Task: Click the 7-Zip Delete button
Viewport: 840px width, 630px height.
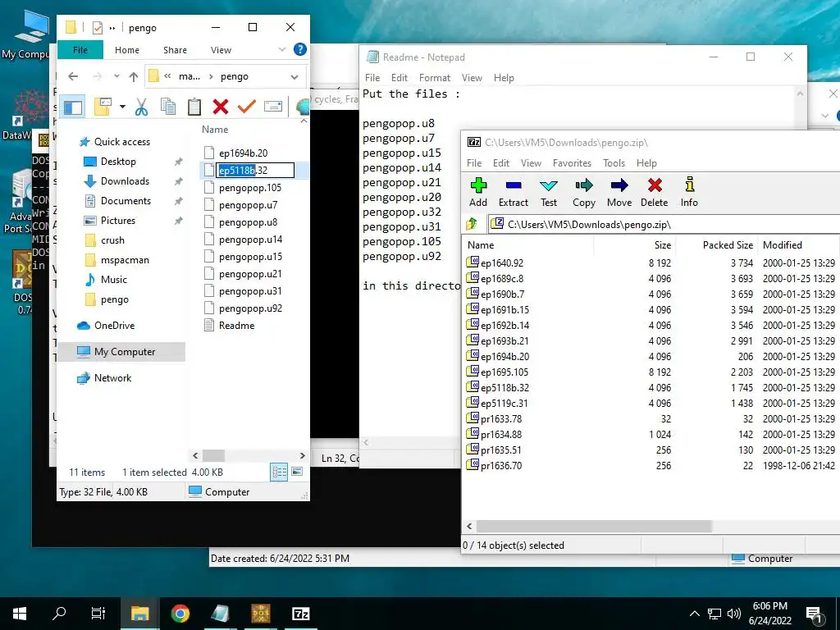Action: coord(654,192)
